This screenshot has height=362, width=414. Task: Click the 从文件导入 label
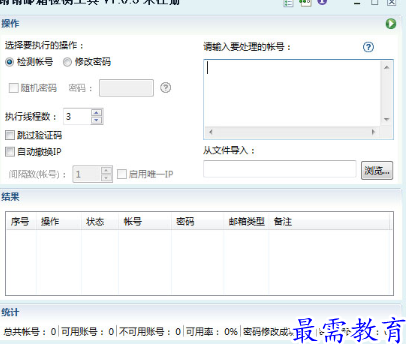click(229, 150)
